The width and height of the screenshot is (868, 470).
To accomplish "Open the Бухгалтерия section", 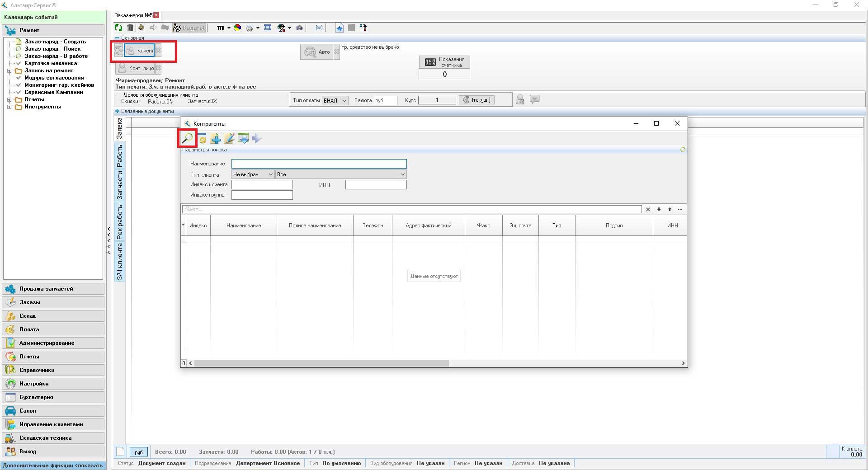I will pos(53,397).
